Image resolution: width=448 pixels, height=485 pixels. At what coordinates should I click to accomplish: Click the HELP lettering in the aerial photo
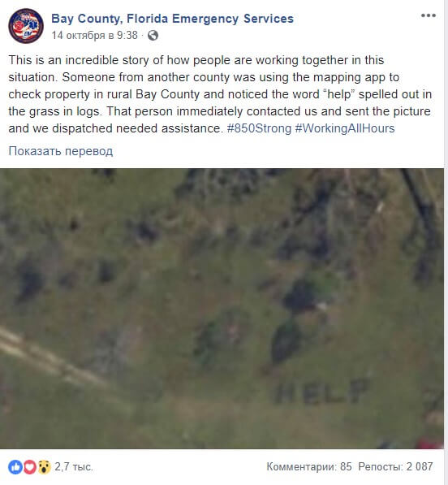click(322, 392)
